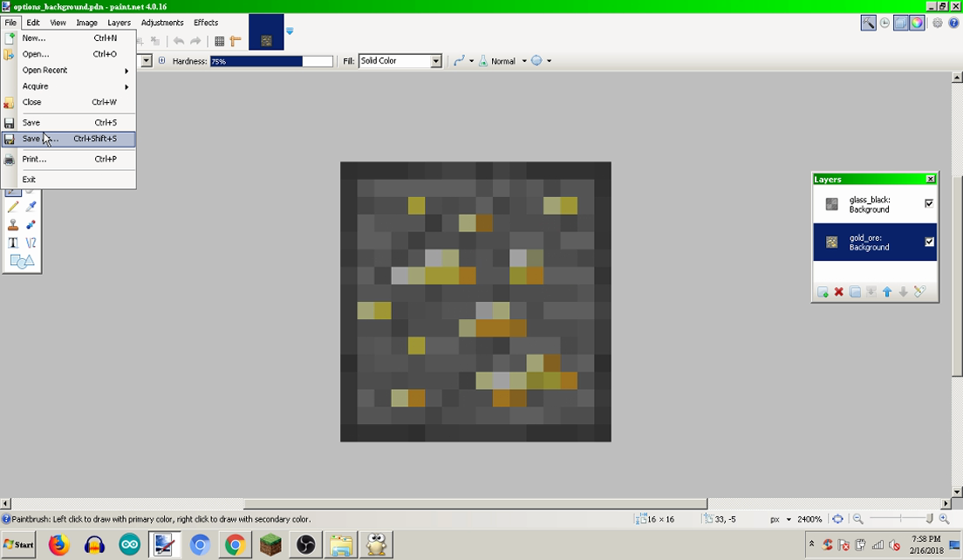The width and height of the screenshot is (963, 560).
Task: Expand Open Recent submenu
Action: click(68, 70)
